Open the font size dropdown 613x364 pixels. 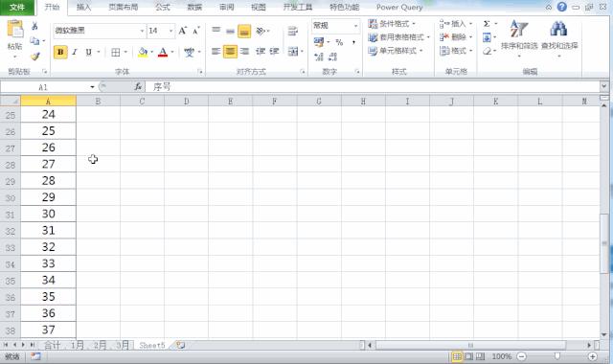[170, 31]
